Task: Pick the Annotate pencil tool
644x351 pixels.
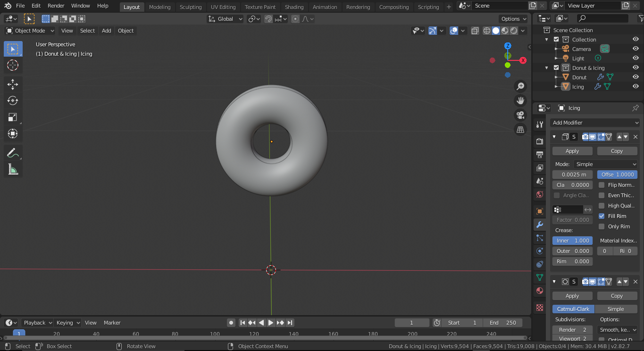Action: 13,153
